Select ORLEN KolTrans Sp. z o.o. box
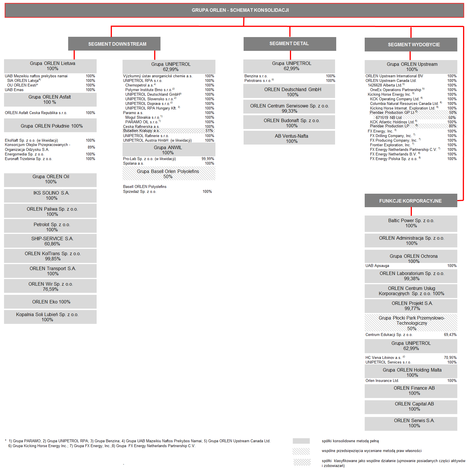 (x=50, y=256)
